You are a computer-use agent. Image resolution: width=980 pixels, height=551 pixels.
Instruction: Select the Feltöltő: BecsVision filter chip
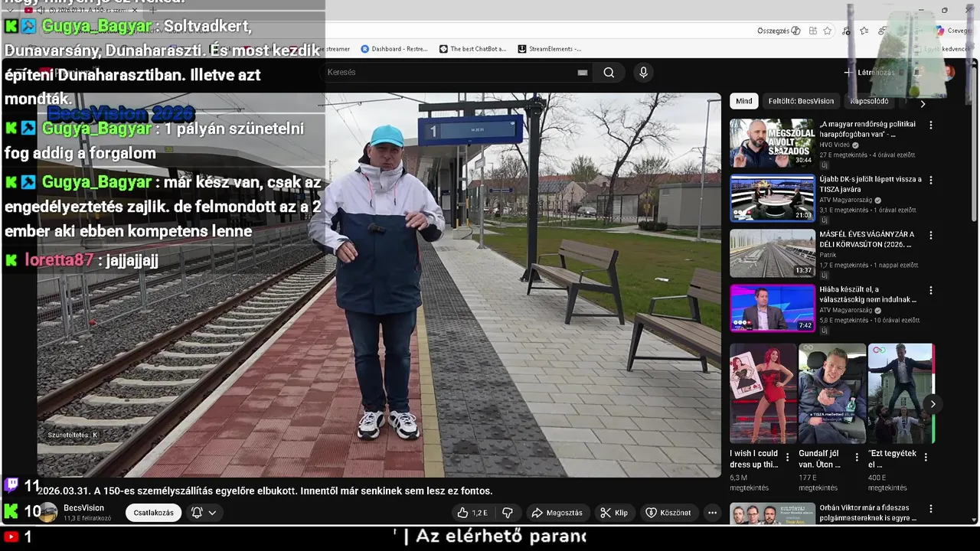[x=801, y=101]
